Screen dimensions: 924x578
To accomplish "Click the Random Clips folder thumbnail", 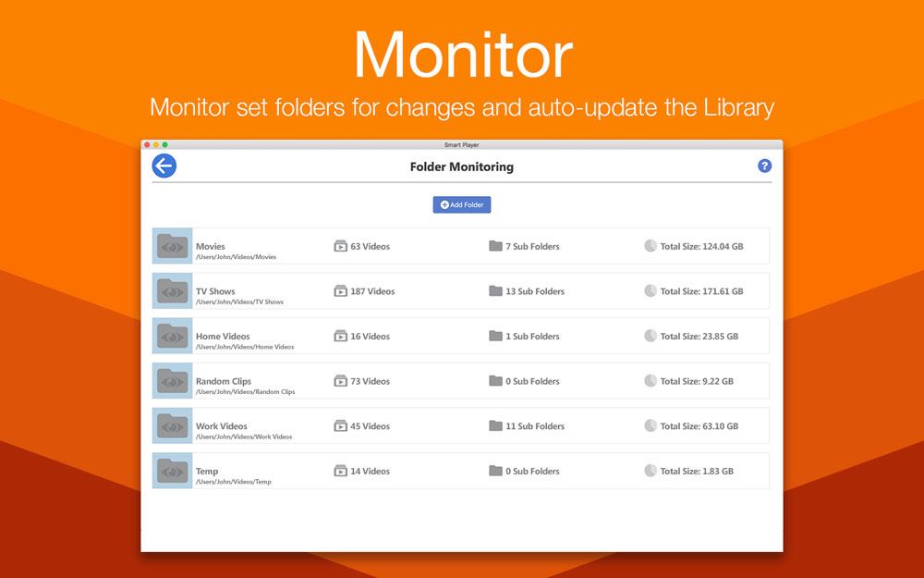I will [x=172, y=381].
